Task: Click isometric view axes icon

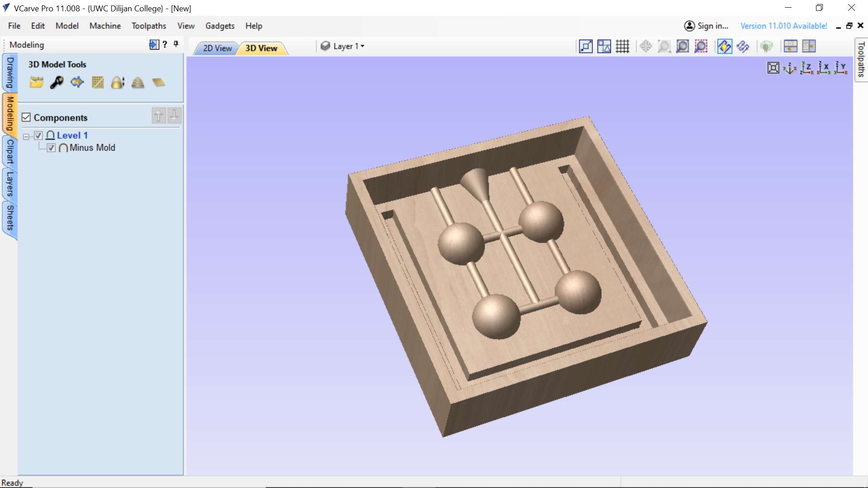Action: point(789,68)
